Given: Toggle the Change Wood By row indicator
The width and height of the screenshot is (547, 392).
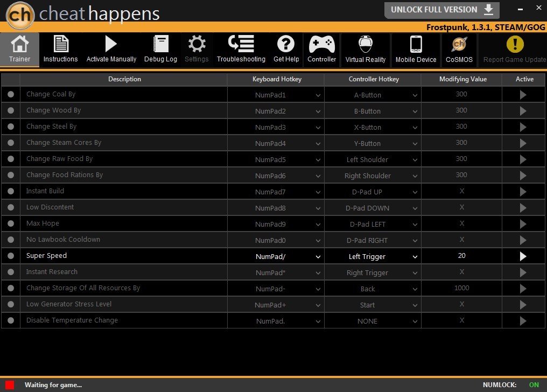Looking at the screenshot, I should [11, 110].
